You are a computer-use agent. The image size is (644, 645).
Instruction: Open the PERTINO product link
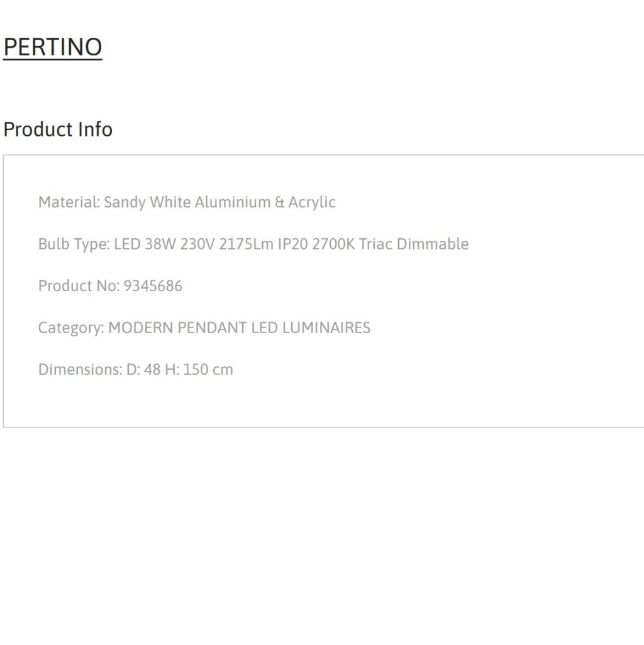pos(53,47)
